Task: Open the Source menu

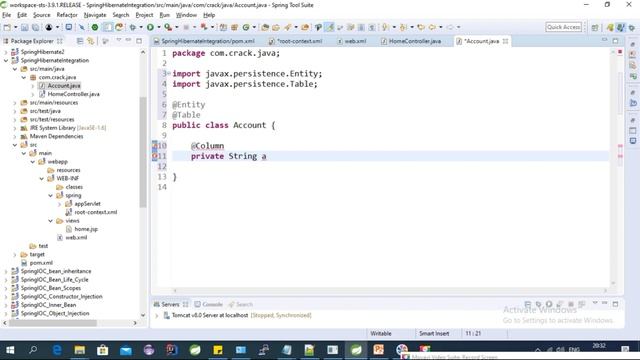Action: tap(42, 15)
